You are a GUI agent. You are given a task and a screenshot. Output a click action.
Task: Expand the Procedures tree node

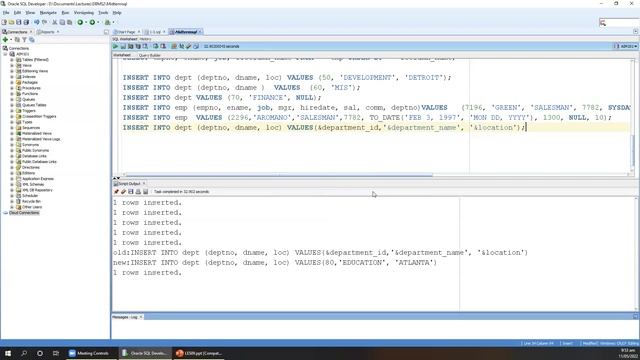pos(12,88)
